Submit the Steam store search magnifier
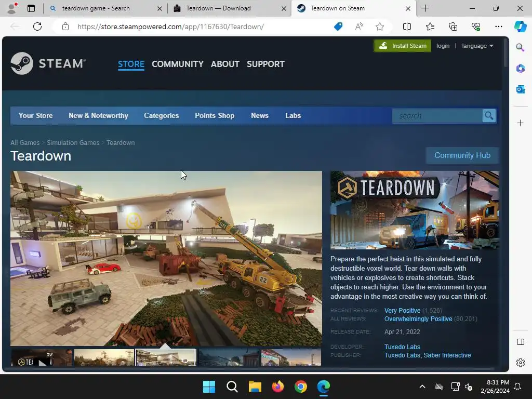 coord(489,116)
